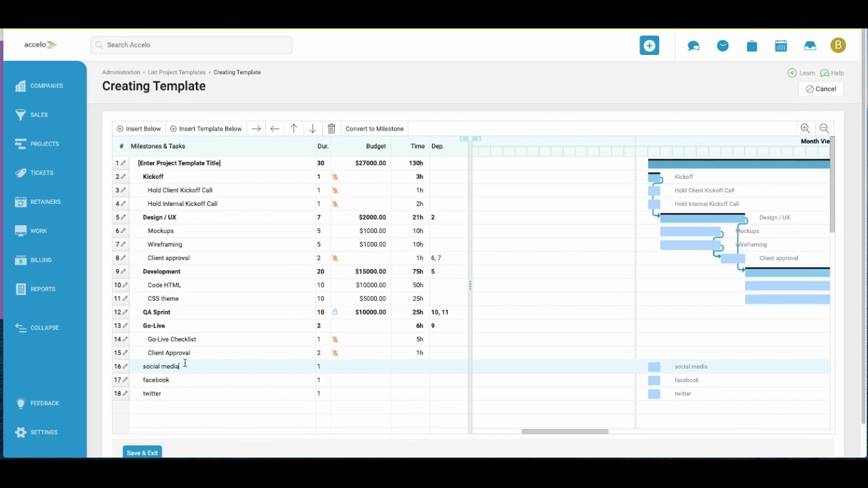868x488 pixels.
Task: Zoom out the Gantt chart
Action: [824, 128]
